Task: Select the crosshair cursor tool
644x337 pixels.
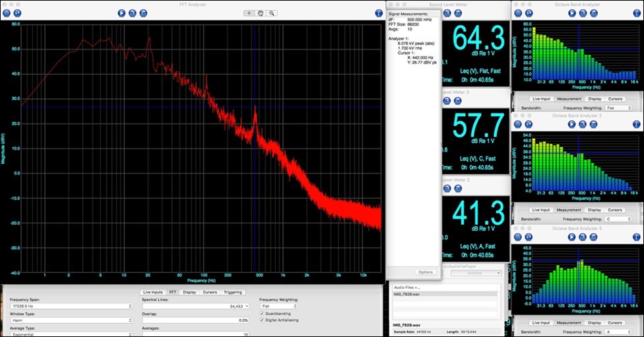Action: (x=249, y=13)
